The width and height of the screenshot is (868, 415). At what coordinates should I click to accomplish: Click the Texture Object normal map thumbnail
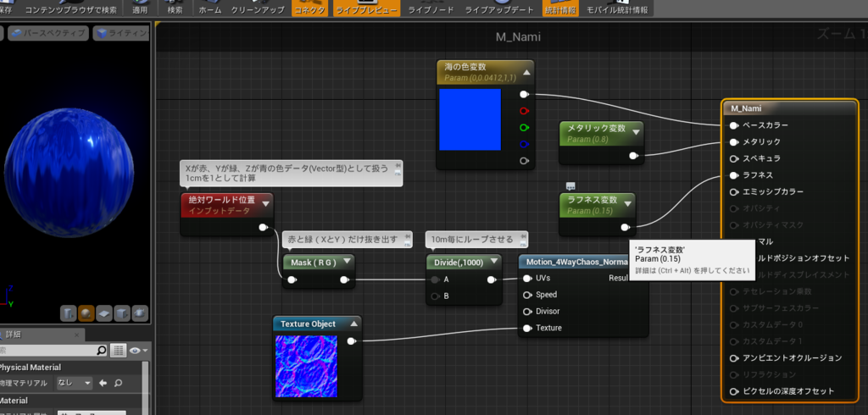[x=306, y=366]
